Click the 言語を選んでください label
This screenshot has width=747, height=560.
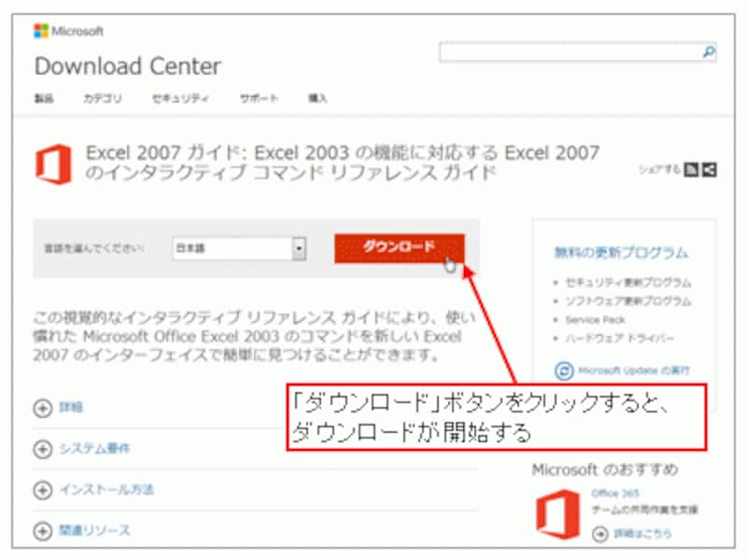[x=94, y=248]
